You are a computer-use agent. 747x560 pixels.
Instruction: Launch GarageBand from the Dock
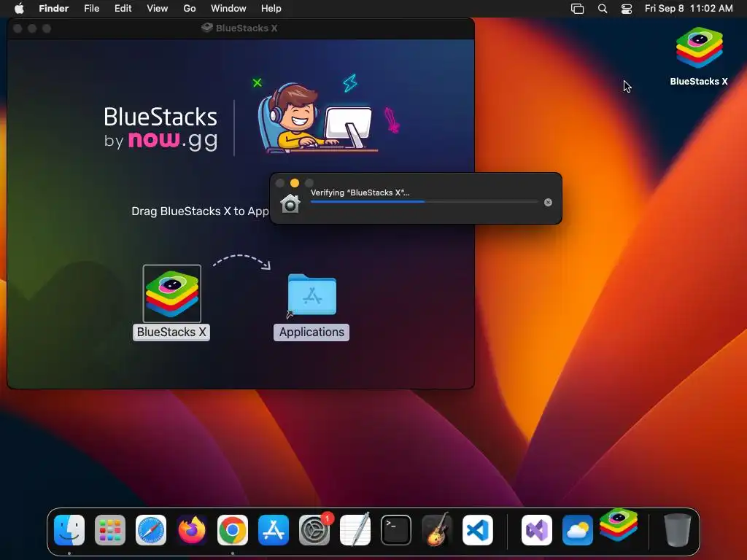click(437, 529)
